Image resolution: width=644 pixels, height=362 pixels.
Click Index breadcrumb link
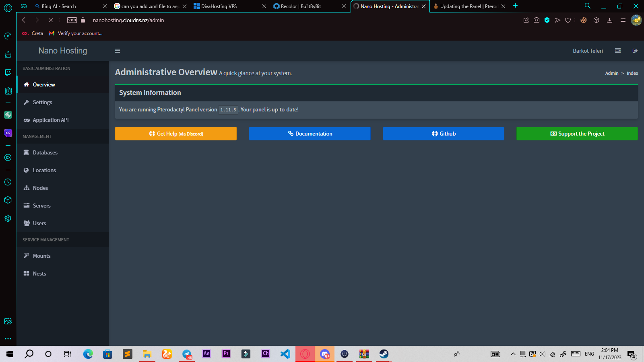click(x=632, y=73)
